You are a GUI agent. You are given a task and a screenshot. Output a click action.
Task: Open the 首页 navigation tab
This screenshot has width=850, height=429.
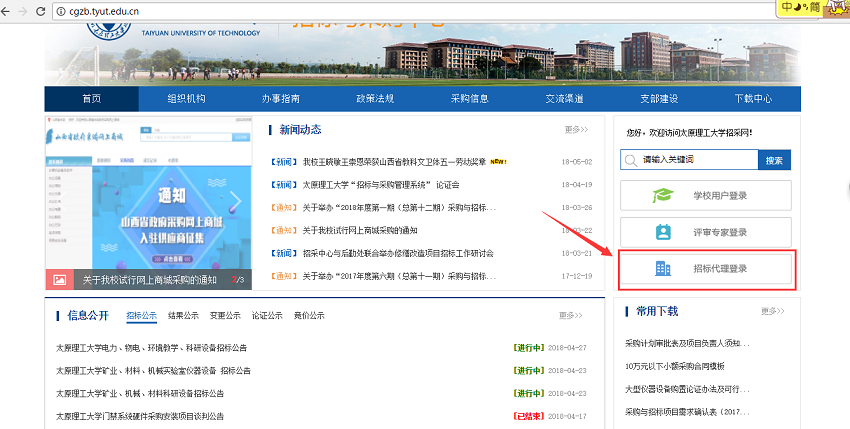point(92,99)
